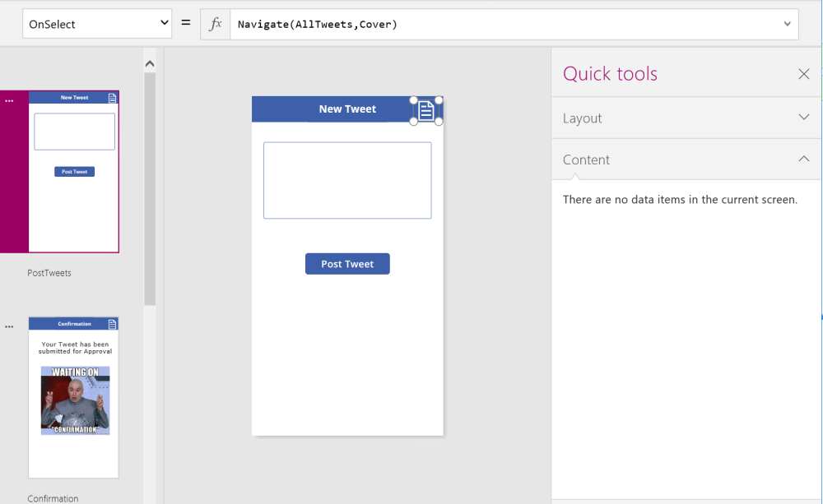Screen dimensions: 823x504
Task: Click the screens panel vertical scrollbar thumb
Action: pos(150,189)
